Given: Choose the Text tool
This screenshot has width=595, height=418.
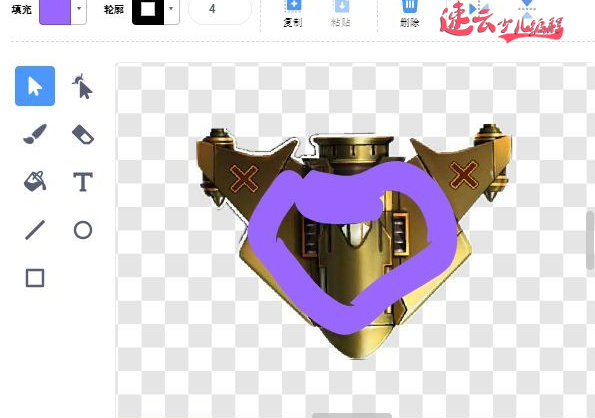Looking at the screenshot, I should point(82,182).
